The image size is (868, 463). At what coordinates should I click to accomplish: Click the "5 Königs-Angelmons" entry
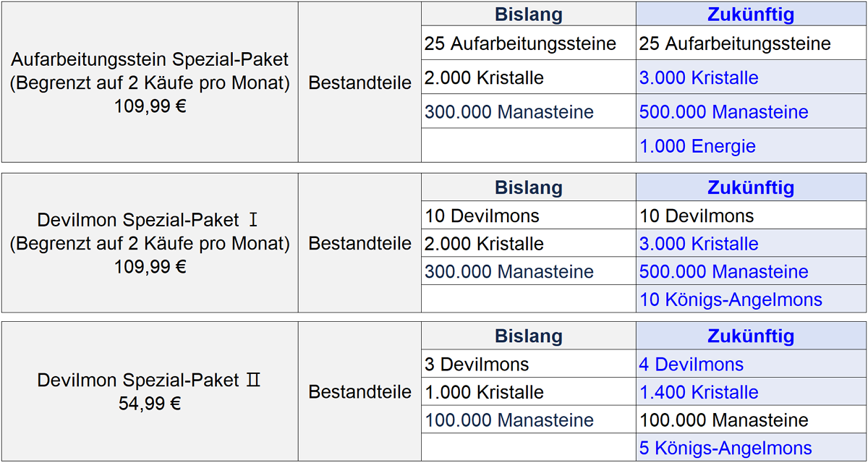click(726, 448)
